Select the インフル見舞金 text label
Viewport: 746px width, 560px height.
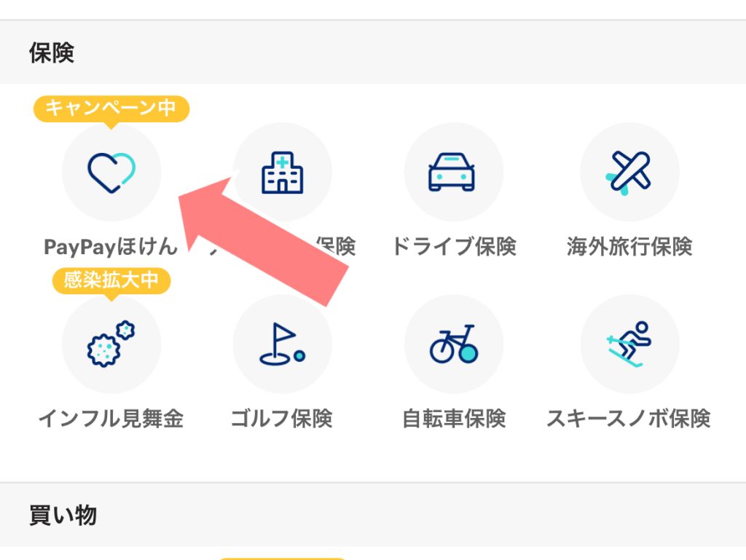coord(111,419)
